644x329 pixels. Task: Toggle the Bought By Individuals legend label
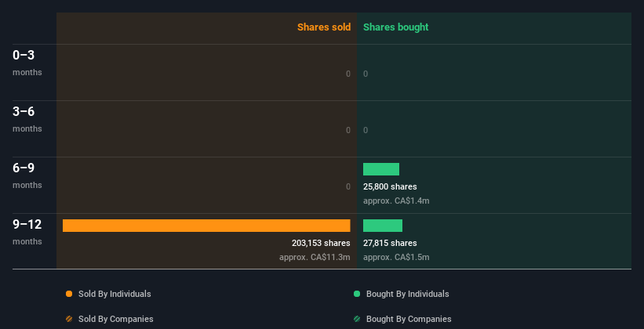[x=407, y=294]
